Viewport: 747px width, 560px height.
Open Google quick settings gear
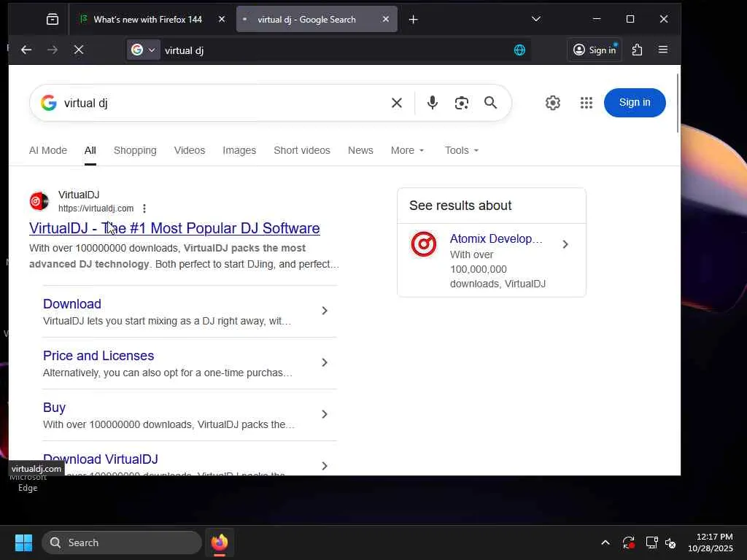tap(553, 102)
